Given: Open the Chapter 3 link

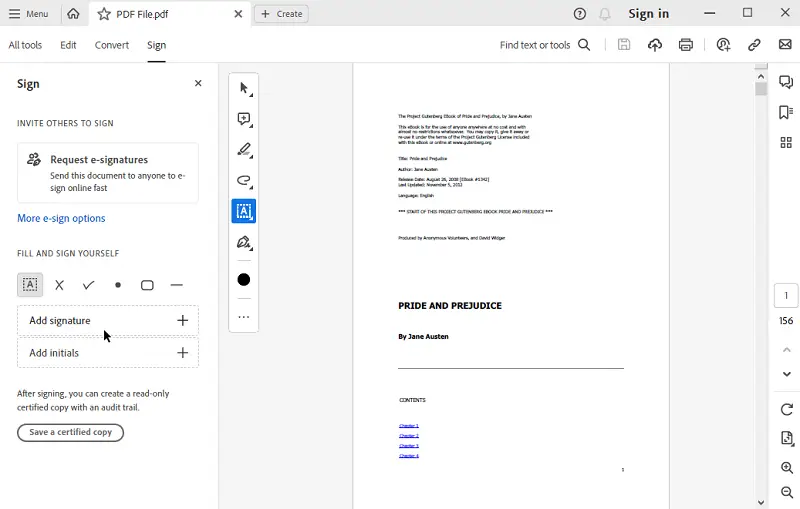Looking at the screenshot, I should click(409, 446).
